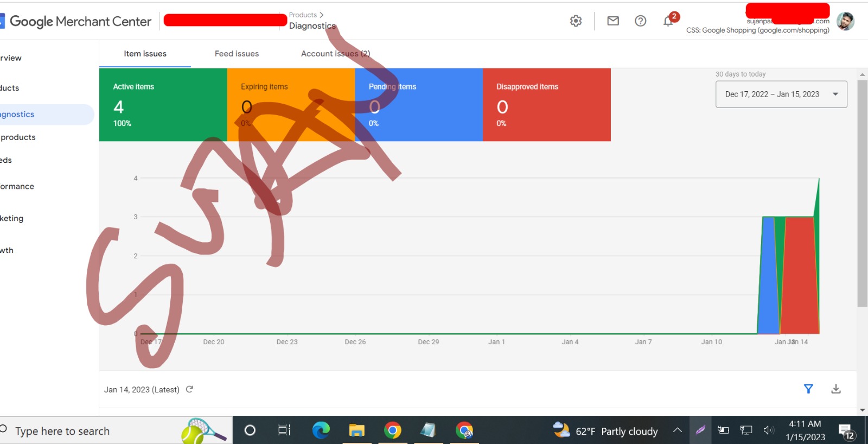This screenshot has width=868, height=444.
Task: Switch to the Account issues tab
Action: coord(335,54)
